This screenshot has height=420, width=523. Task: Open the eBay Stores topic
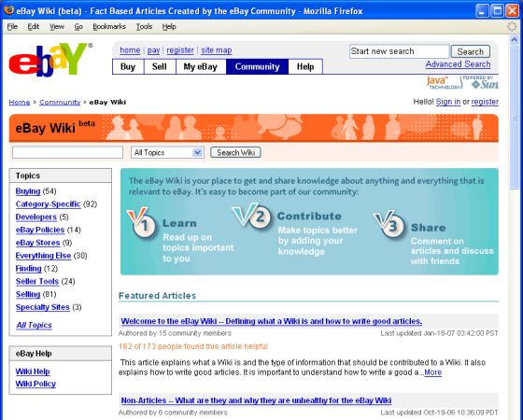[37, 243]
